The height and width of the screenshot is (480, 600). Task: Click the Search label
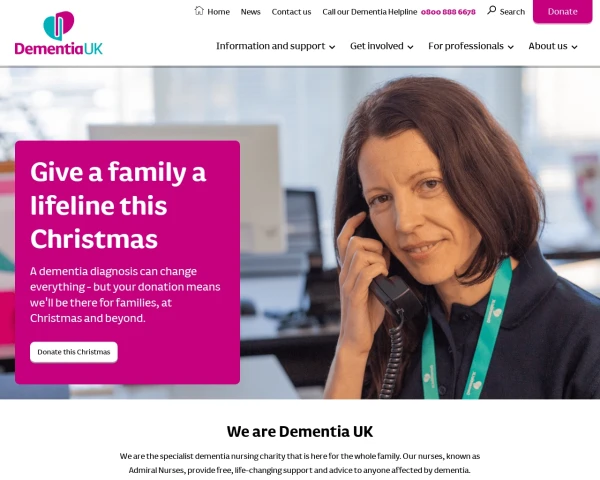pos(512,12)
